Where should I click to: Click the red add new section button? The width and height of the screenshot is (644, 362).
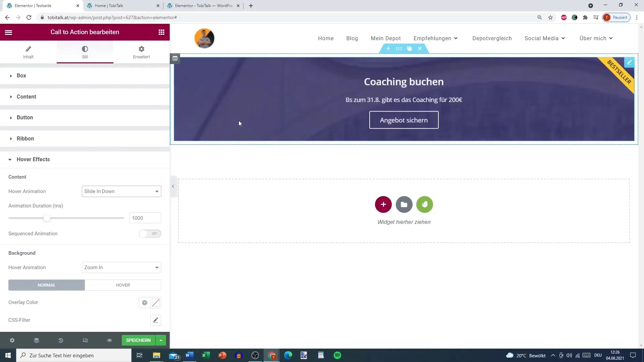383,204
